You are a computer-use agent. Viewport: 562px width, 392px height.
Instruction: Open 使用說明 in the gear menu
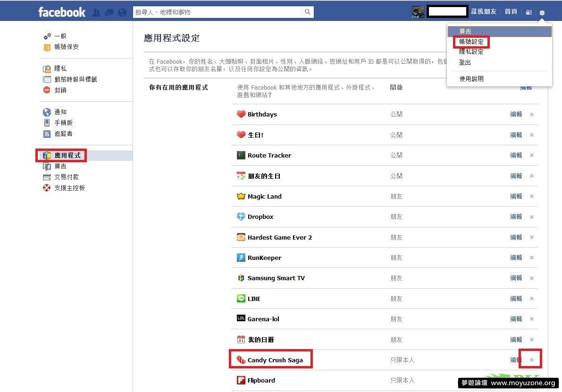pyautogui.click(x=471, y=79)
